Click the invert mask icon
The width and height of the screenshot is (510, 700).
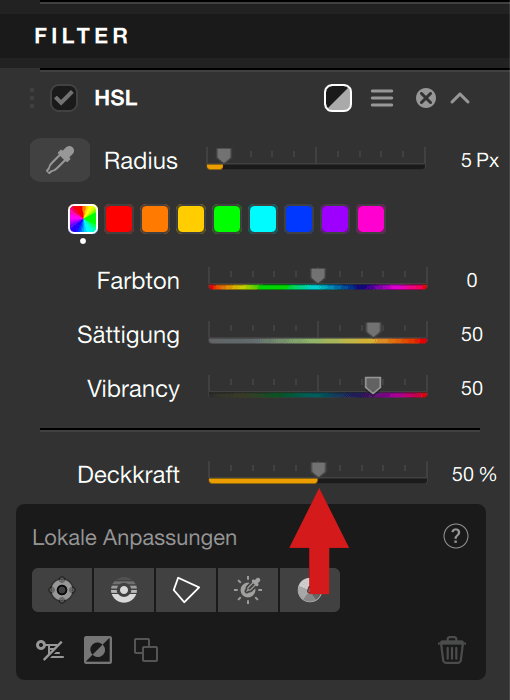point(98,650)
